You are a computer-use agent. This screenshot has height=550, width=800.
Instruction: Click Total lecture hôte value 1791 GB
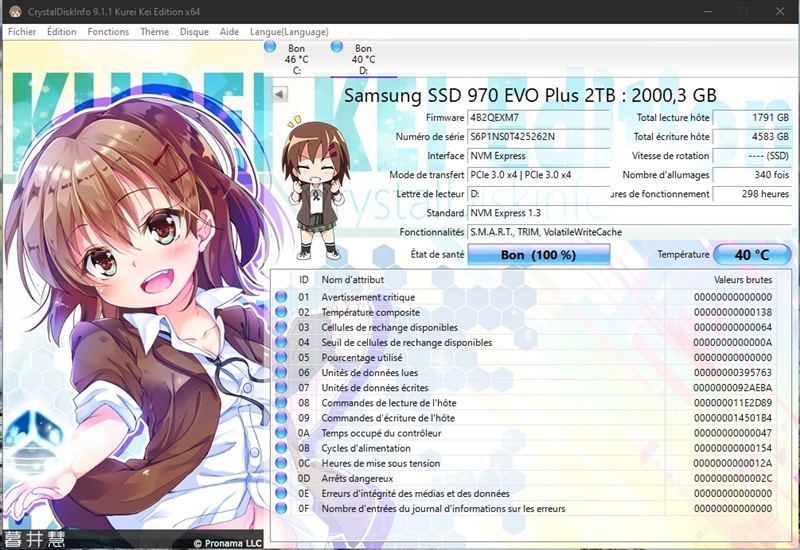pyautogui.click(x=752, y=117)
